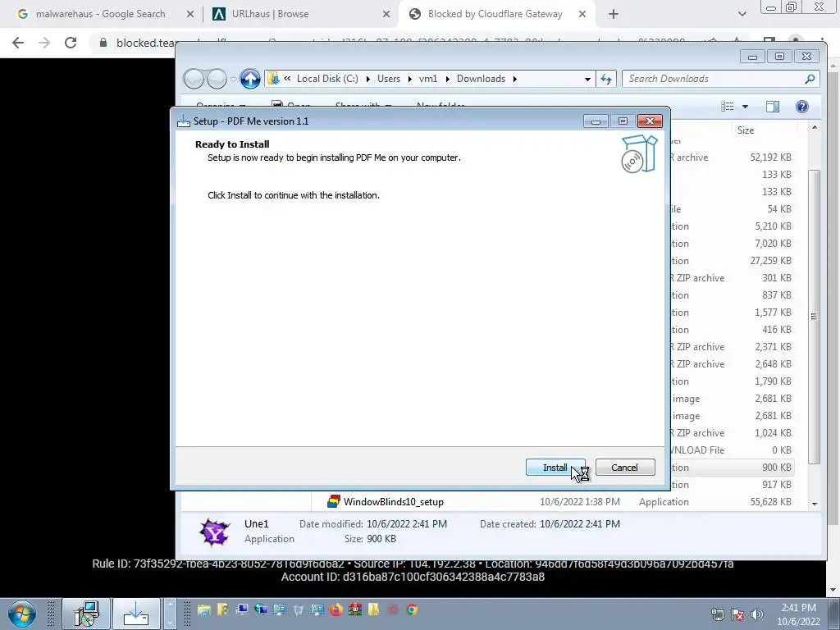Select Users in the breadcrumb path
840x630 pixels.
[388, 79]
